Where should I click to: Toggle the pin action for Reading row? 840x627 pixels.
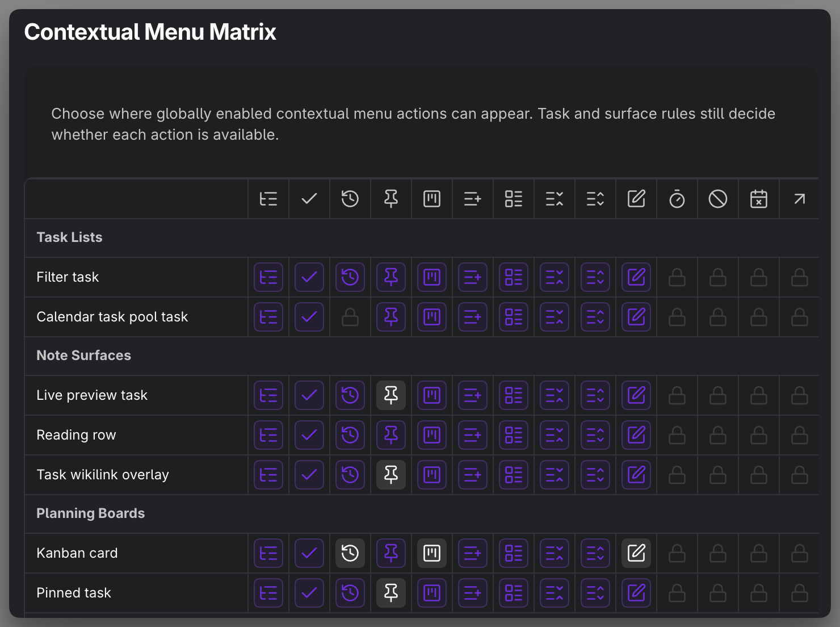click(391, 435)
